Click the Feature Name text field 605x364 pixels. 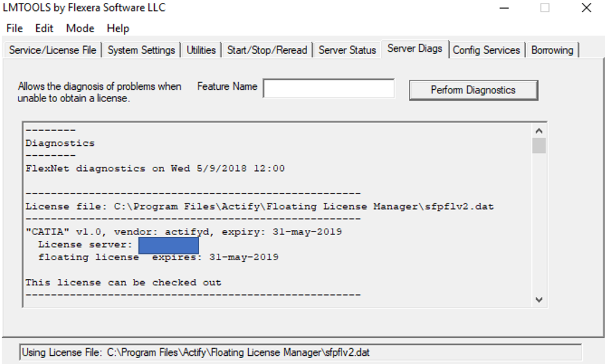(x=329, y=89)
